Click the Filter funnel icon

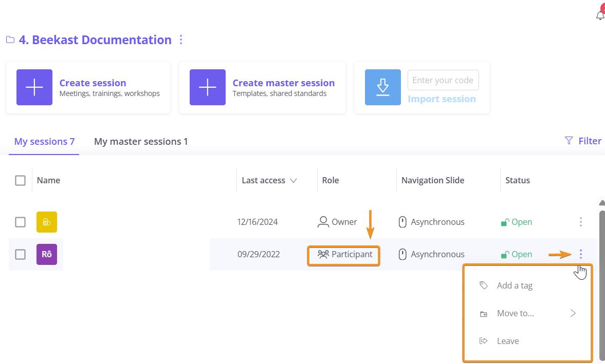[x=569, y=141]
